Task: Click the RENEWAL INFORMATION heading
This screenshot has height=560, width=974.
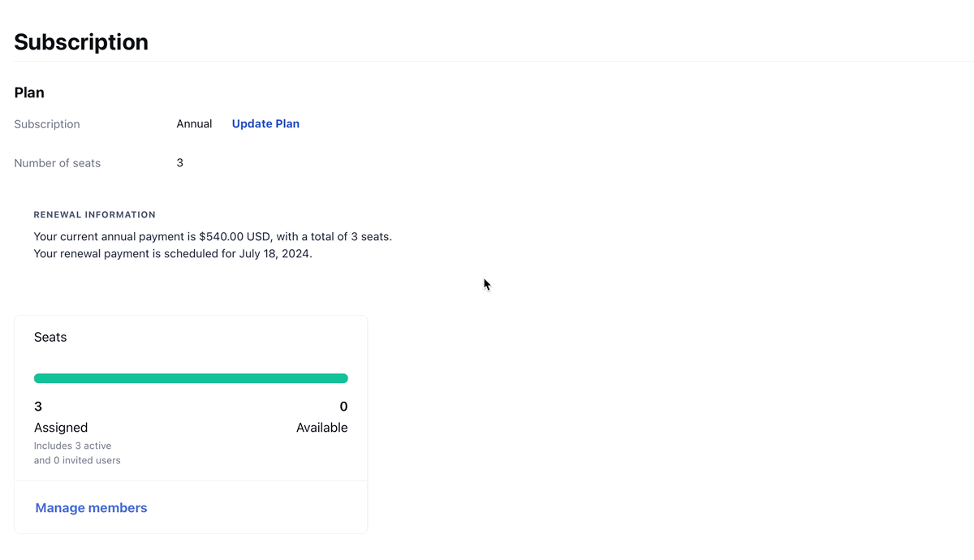Action: coord(95,215)
